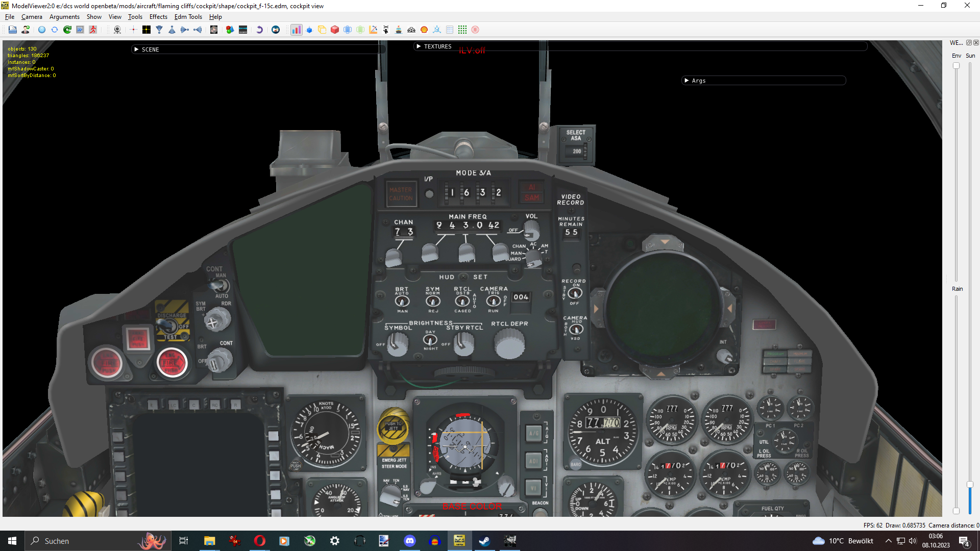Click the colored RGB shapes icon

tap(230, 30)
